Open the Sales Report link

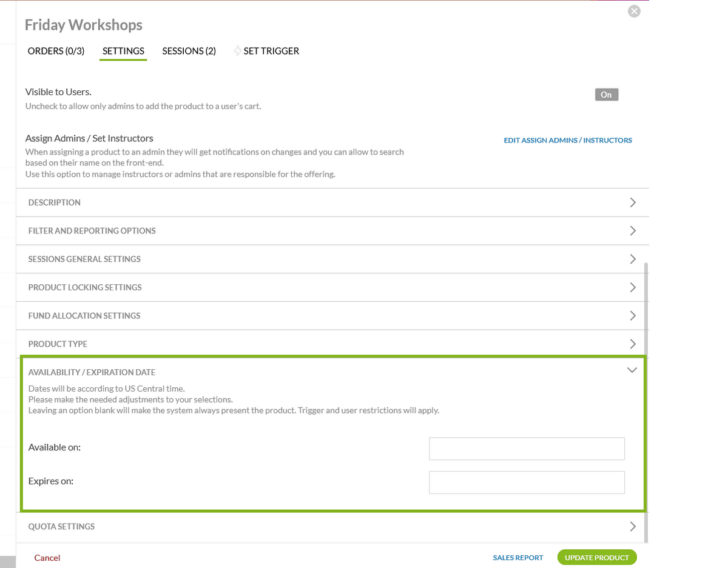517,558
